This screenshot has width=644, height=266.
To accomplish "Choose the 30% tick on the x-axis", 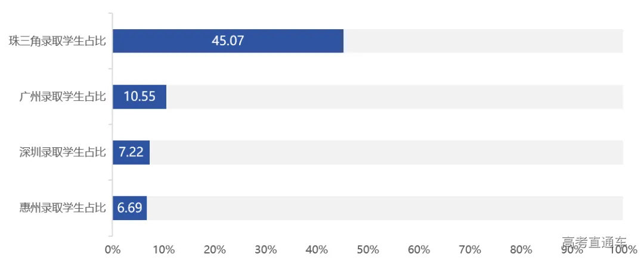I will coord(265,249).
